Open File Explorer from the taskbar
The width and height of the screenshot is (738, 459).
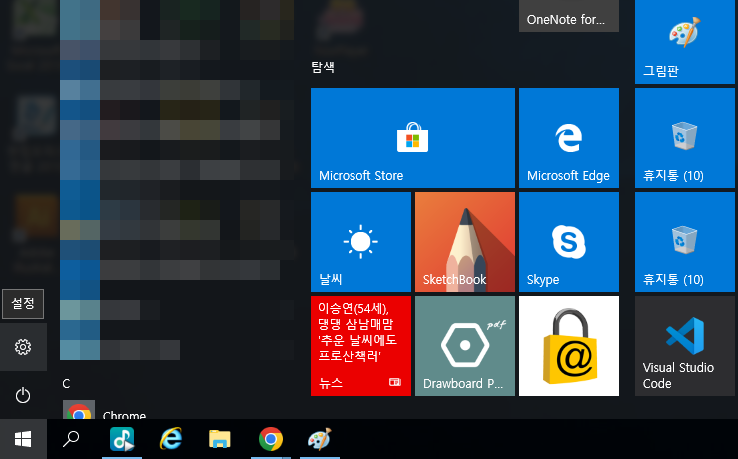click(220, 439)
